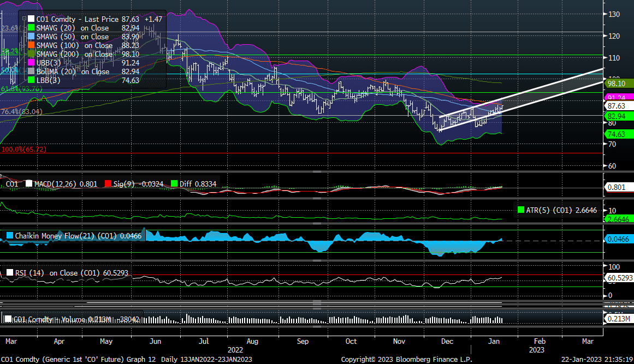Select the SMAVG (50) on Close legend entry
This screenshot has height=364, width=634.
pos(73,37)
